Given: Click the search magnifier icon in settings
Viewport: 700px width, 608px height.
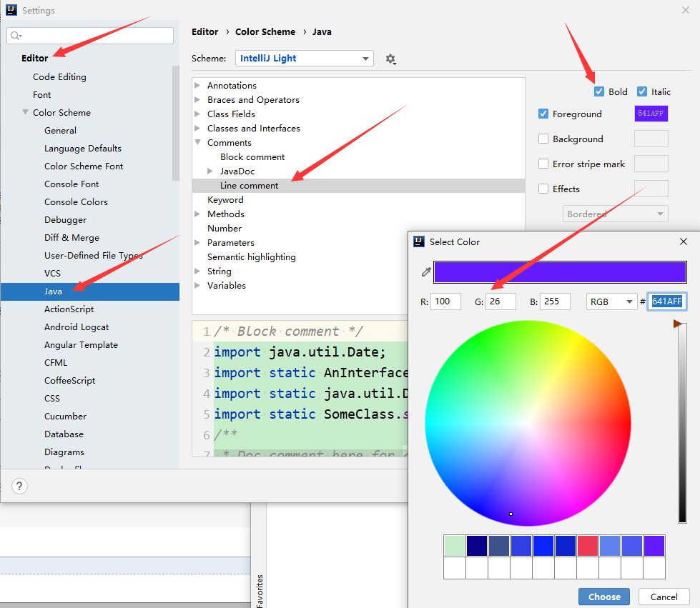Looking at the screenshot, I should (x=16, y=36).
